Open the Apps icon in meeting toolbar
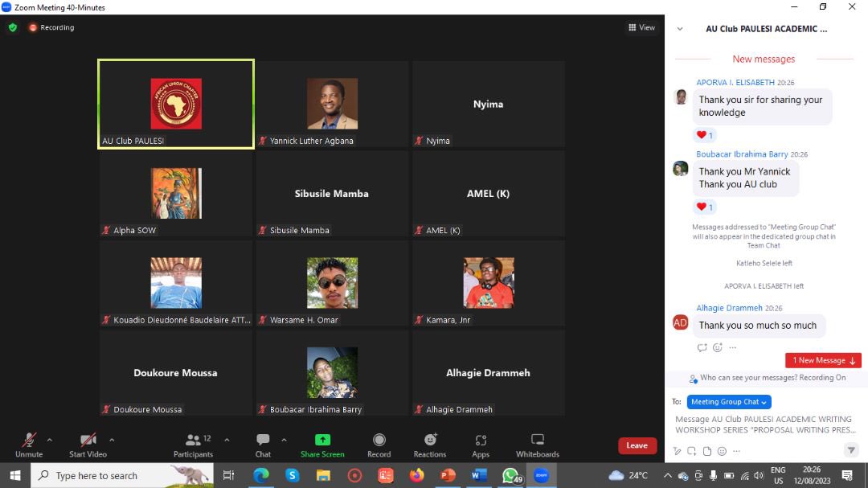 pos(481,440)
